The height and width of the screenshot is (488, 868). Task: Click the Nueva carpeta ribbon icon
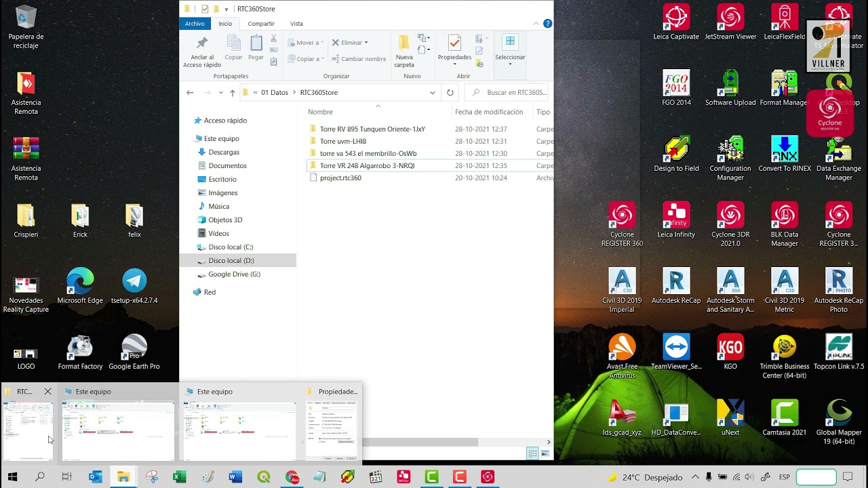point(404,52)
